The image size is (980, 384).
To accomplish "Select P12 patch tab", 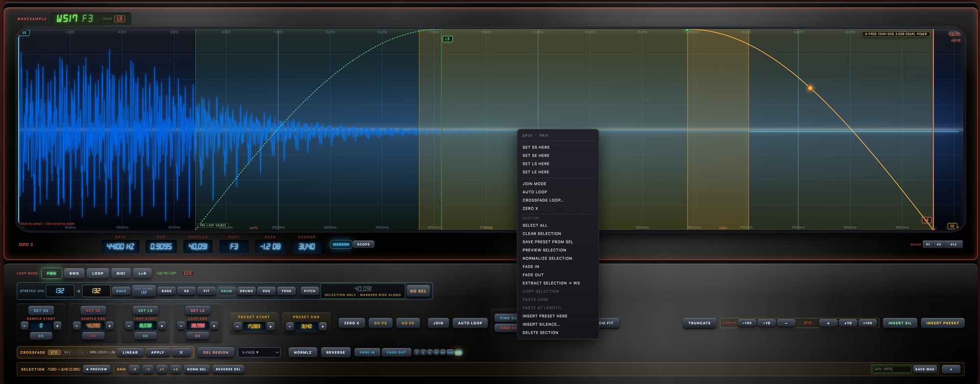I will pos(954,244).
